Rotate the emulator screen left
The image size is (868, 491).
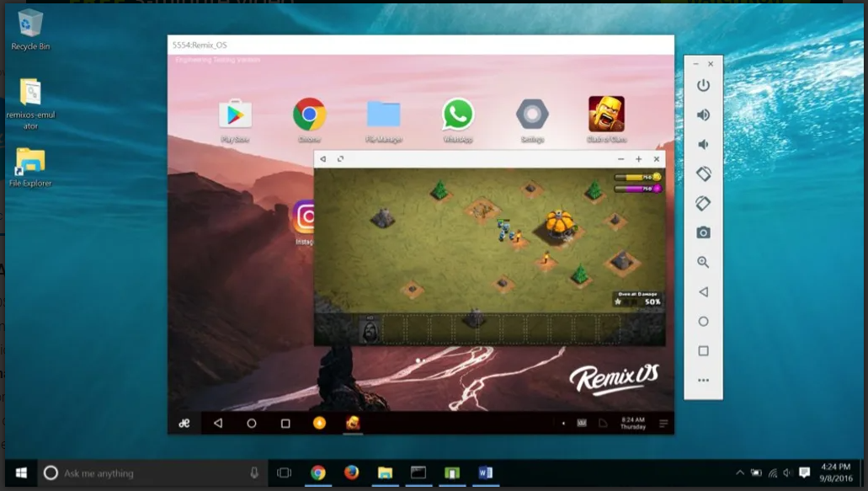click(703, 174)
